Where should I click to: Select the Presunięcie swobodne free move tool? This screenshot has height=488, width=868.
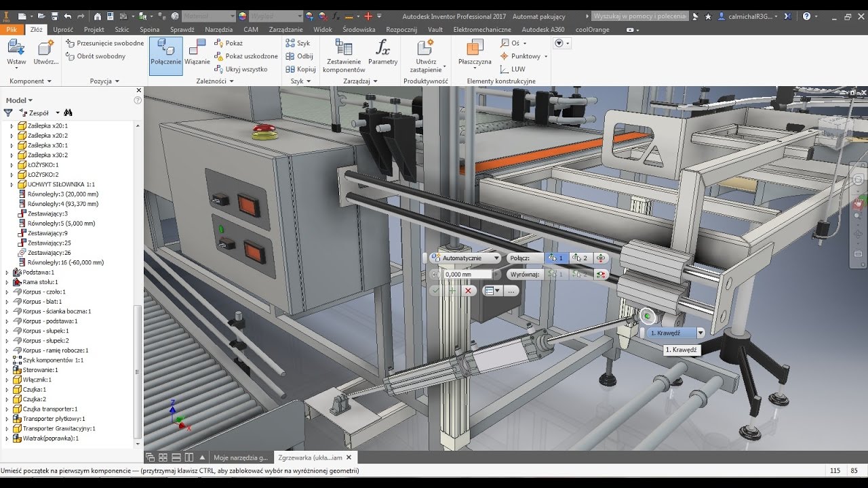pos(104,43)
